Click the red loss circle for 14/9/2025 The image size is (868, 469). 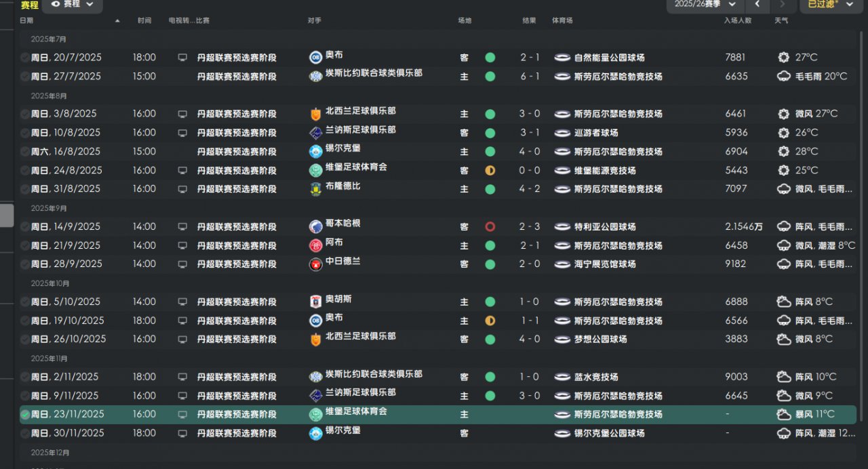[x=490, y=226]
